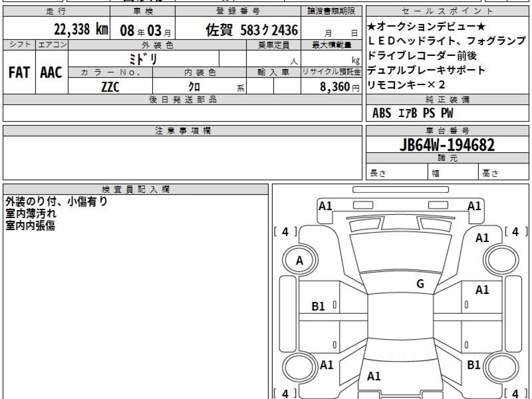Click the カラーNo. label
This screenshot has height=399, width=532.
(110, 72)
